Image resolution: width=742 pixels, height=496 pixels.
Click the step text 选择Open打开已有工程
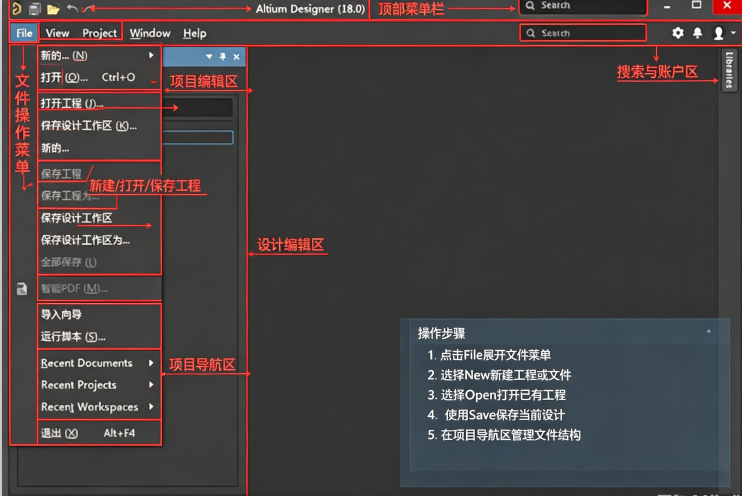[503, 395]
